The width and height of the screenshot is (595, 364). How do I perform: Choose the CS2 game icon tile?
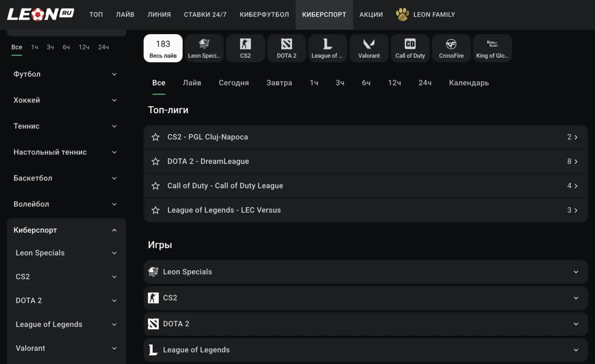click(246, 48)
